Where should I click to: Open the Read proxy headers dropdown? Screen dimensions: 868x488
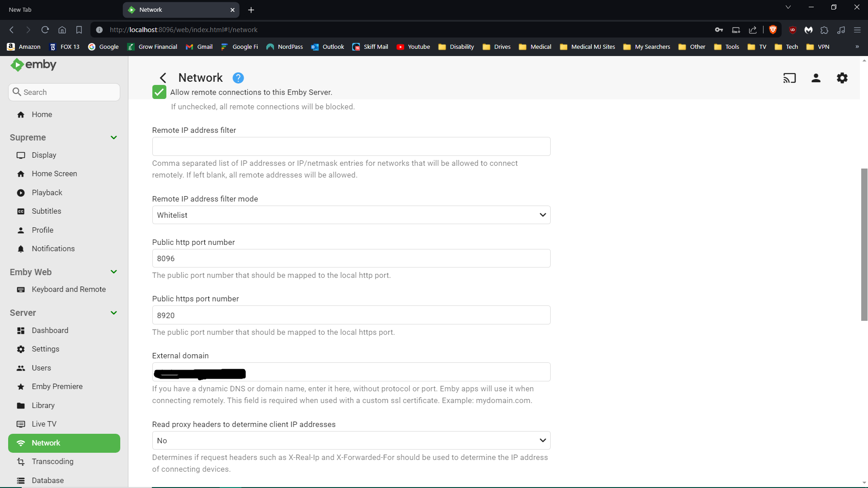[x=351, y=441]
